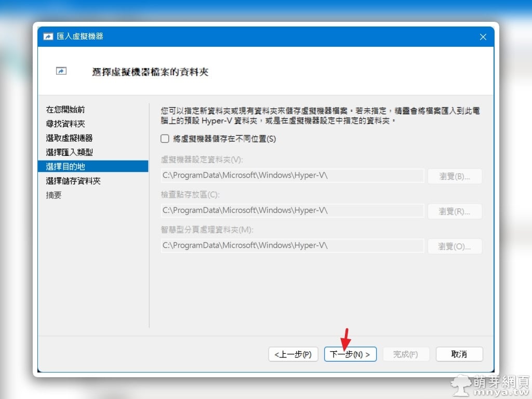Click the 虛擬機器設定資料夾 path field

tap(292, 176)
